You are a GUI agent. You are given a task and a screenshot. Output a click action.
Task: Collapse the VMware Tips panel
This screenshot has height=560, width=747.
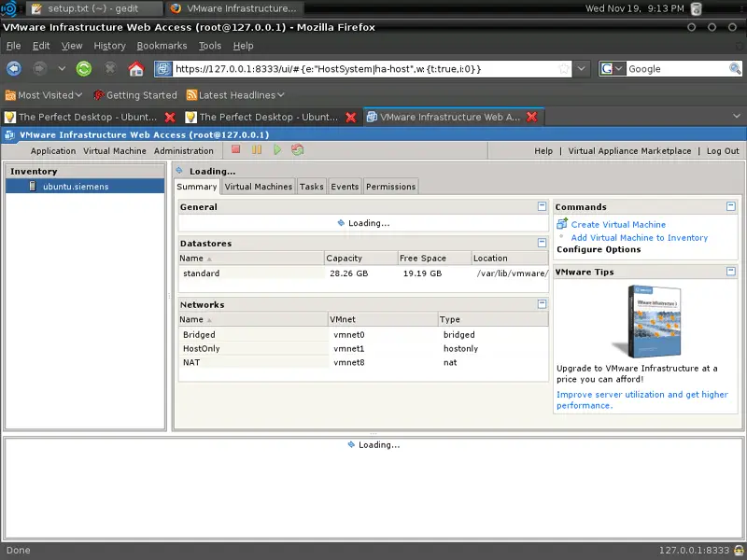(731, 271)
